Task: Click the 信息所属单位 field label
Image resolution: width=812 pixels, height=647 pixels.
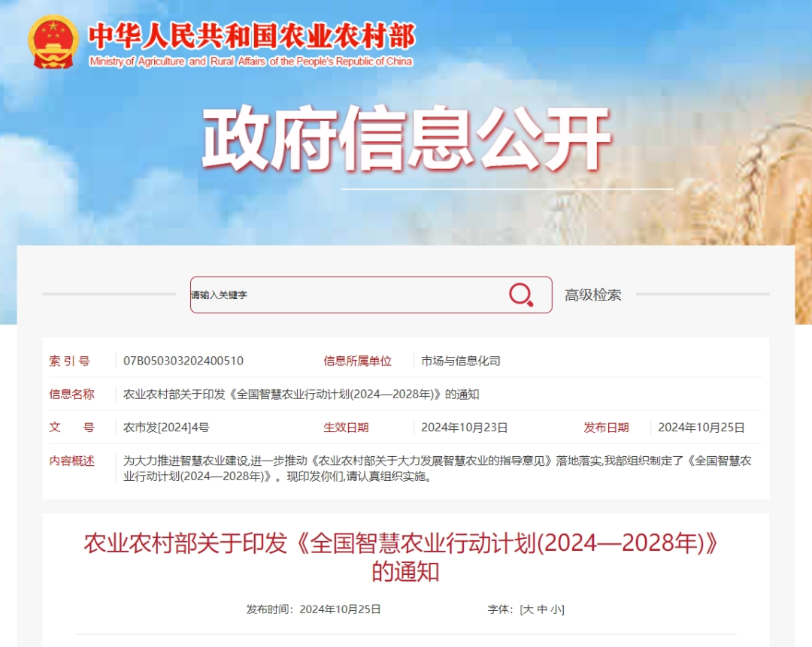Action: coord(357,361)
